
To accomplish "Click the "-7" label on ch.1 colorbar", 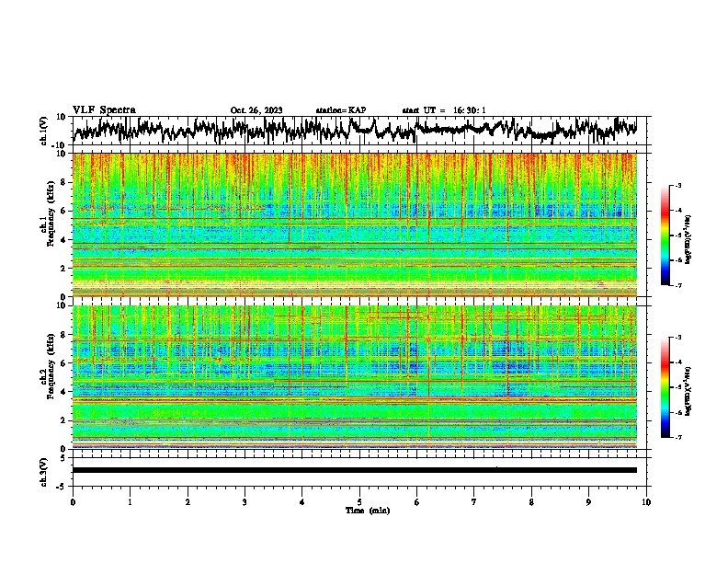I will point(678,285).
